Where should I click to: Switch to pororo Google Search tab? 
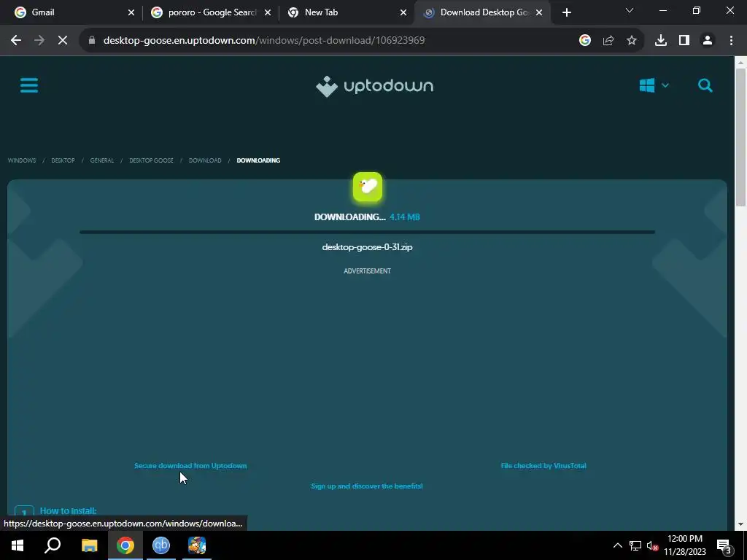click(x=209, y=12)
